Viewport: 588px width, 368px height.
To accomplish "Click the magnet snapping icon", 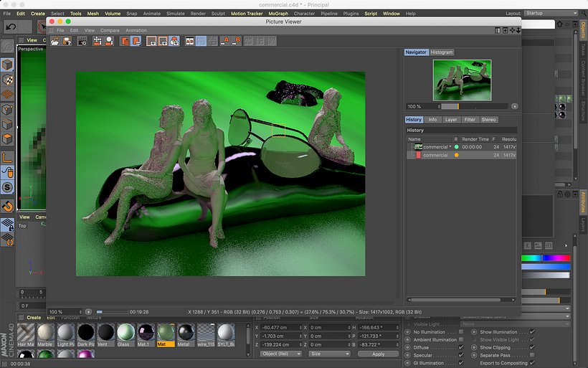I will point(7,206).
